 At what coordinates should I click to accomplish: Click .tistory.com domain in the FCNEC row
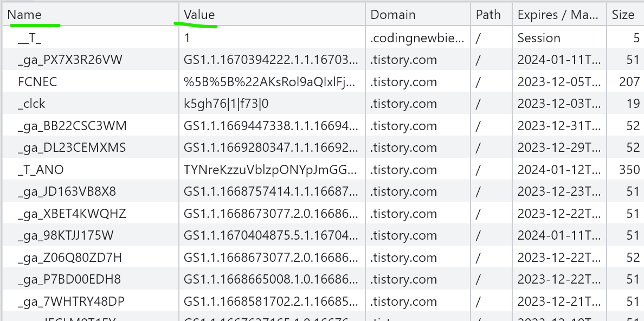click(403, 82)
